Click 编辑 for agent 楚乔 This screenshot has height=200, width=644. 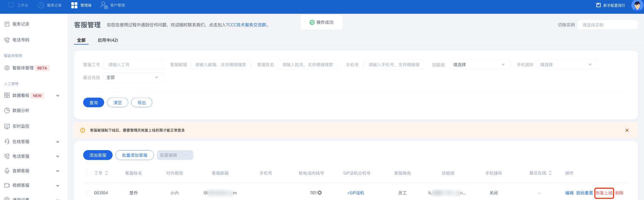pyautogui.click(x=569, y=193)
